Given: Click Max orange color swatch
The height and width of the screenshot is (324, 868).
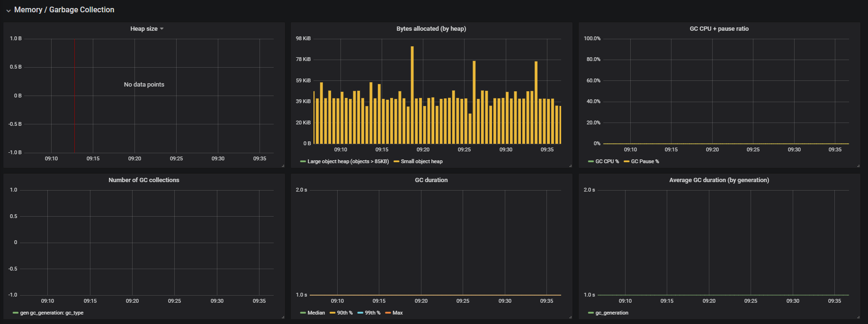Looking at the screenshot, I should coord(388,313).
